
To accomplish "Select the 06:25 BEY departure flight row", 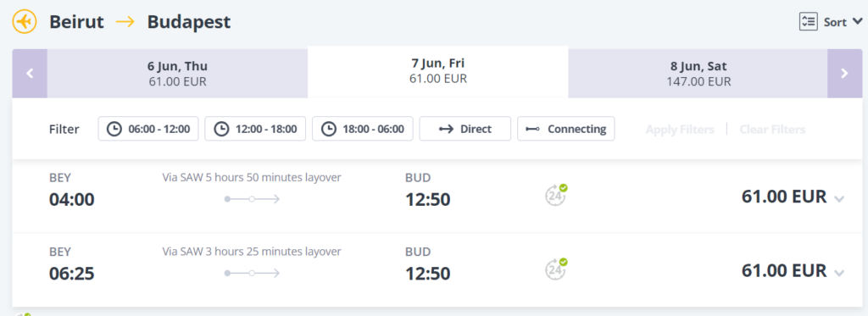I will point(437,269).
